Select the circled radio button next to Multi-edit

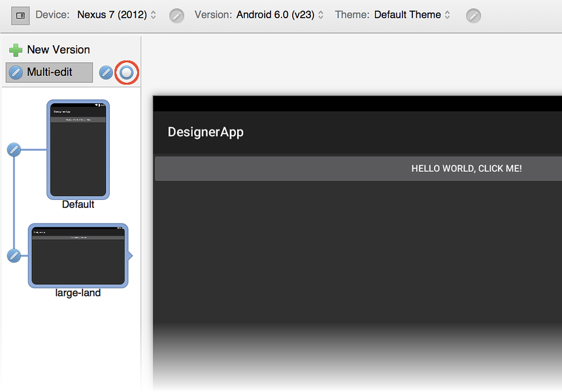tap(127, 73)
